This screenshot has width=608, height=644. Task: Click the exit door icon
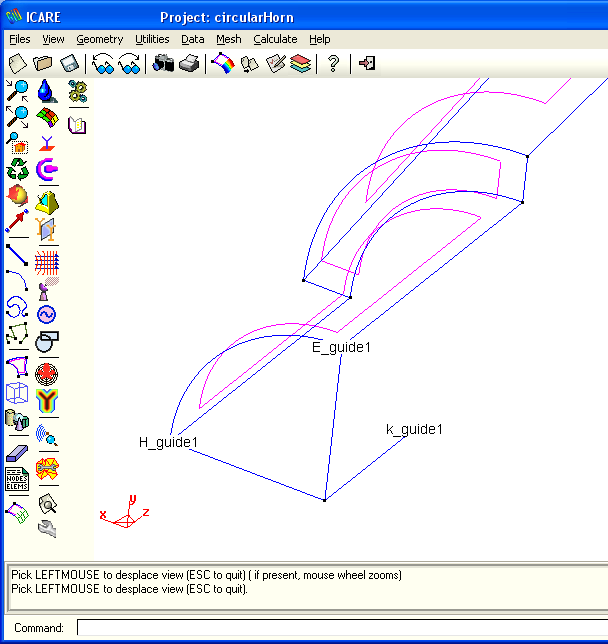click(x=367, y=64)
